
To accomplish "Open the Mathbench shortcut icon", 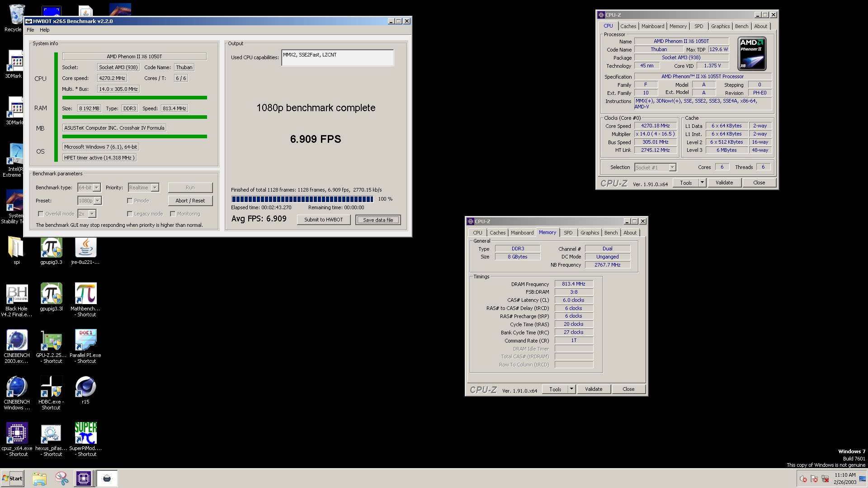I will point(85,300).
